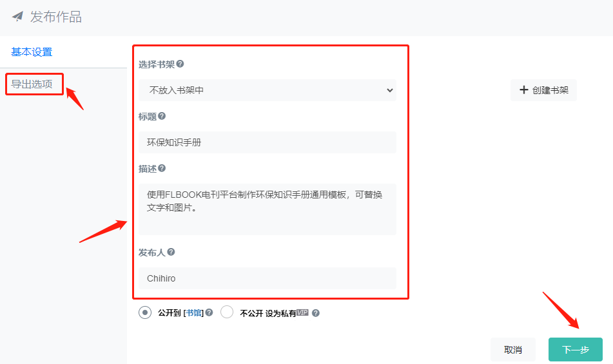Switch to 导出选项 tab
The image size is (613, 364).
(x=32, y=84)
